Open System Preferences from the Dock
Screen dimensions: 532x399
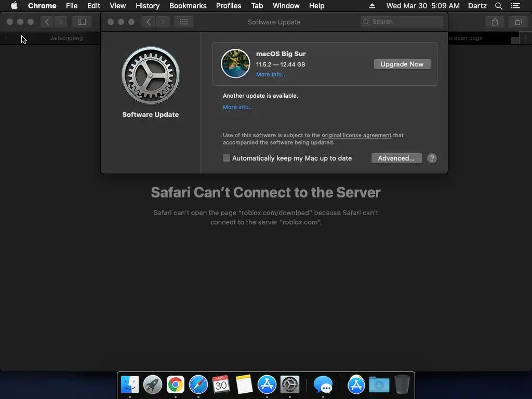290,384
